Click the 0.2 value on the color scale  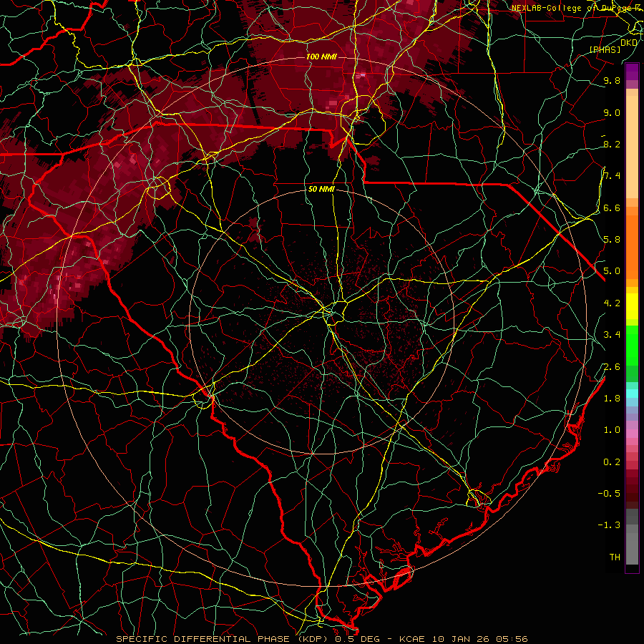[x=612, y=462]
